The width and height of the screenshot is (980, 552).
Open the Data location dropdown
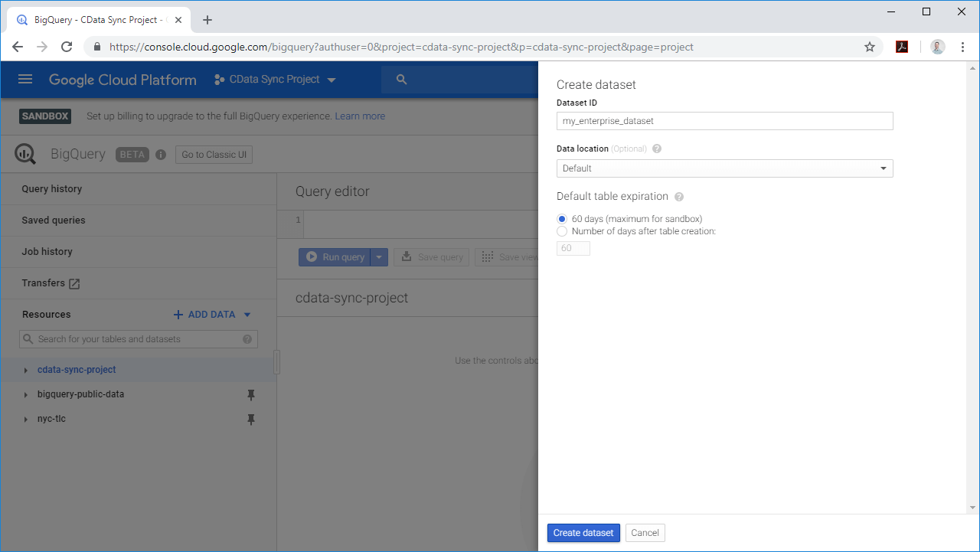coord(724,168)
